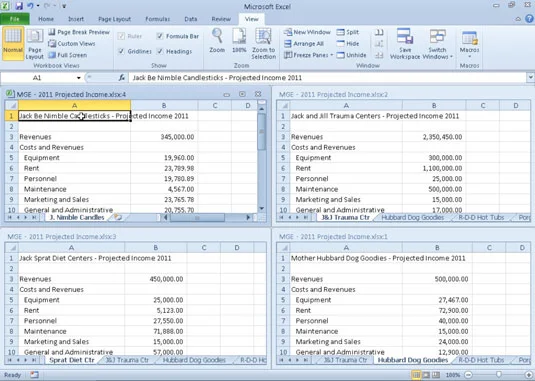
Task: Click cell with 345,000.00 revenue
Action: 164,137
